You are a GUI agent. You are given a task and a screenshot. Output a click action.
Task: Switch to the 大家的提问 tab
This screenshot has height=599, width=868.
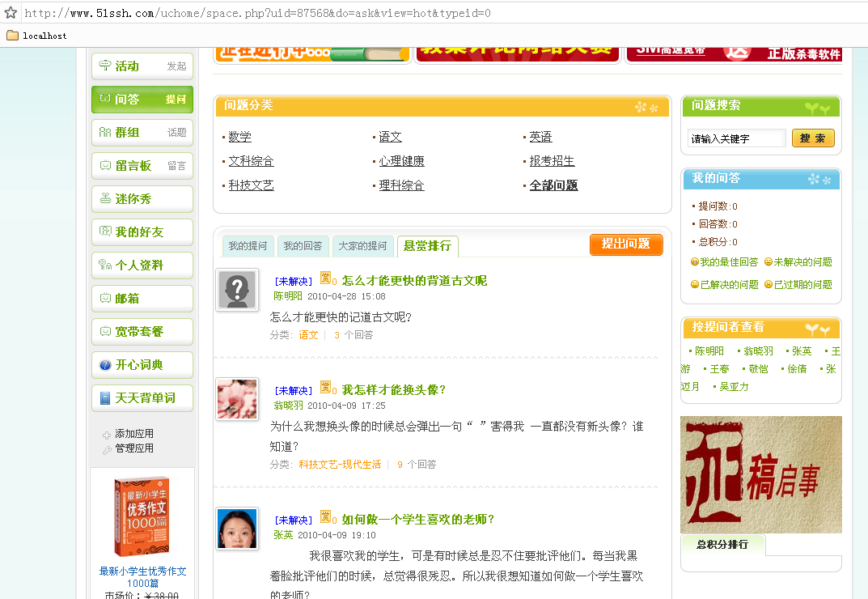pos(362,246)
